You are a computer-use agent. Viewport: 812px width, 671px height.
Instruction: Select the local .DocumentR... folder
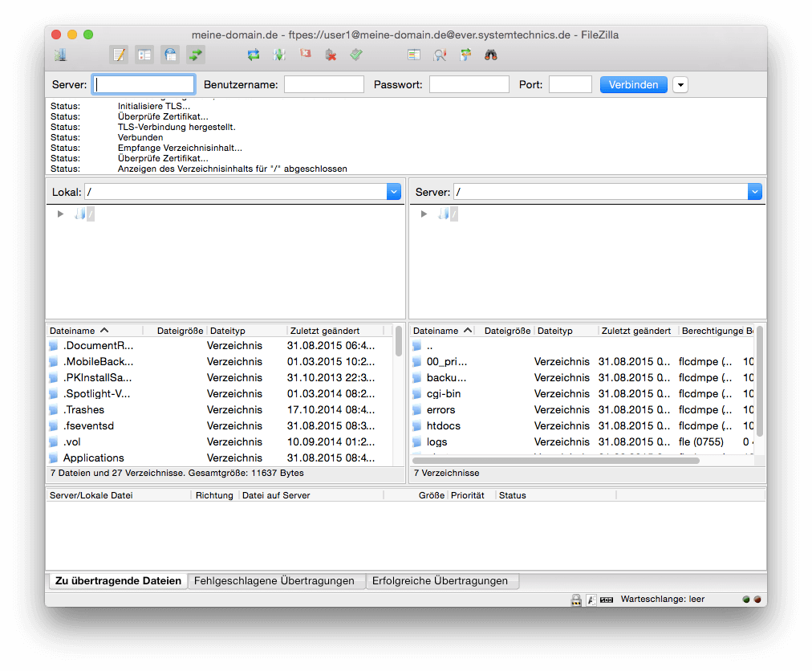pyautogui.click(x=220, y=346)
